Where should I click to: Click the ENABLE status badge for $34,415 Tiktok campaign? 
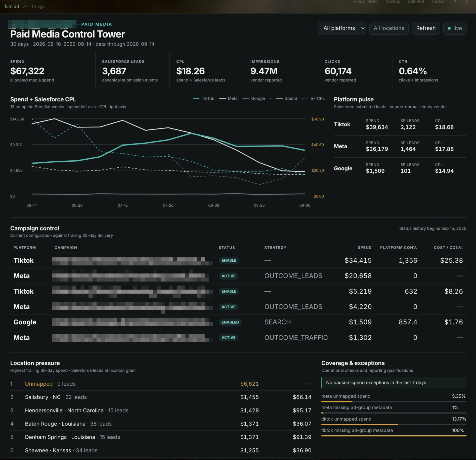point(229,260)
